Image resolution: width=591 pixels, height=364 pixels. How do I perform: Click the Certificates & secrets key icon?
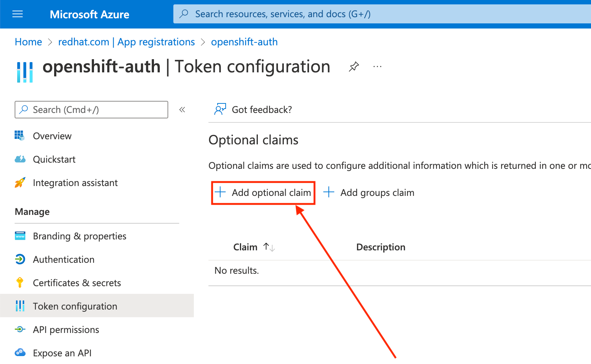(20, 283)
